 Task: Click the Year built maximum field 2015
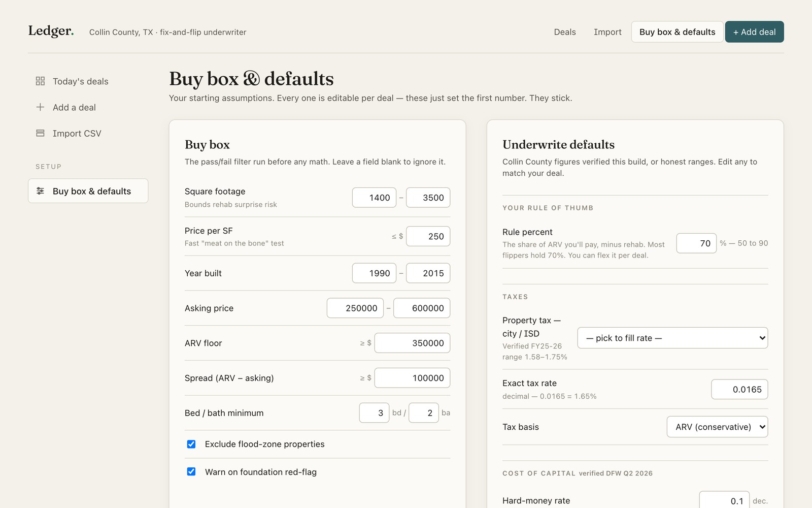(x=428, y=273)
